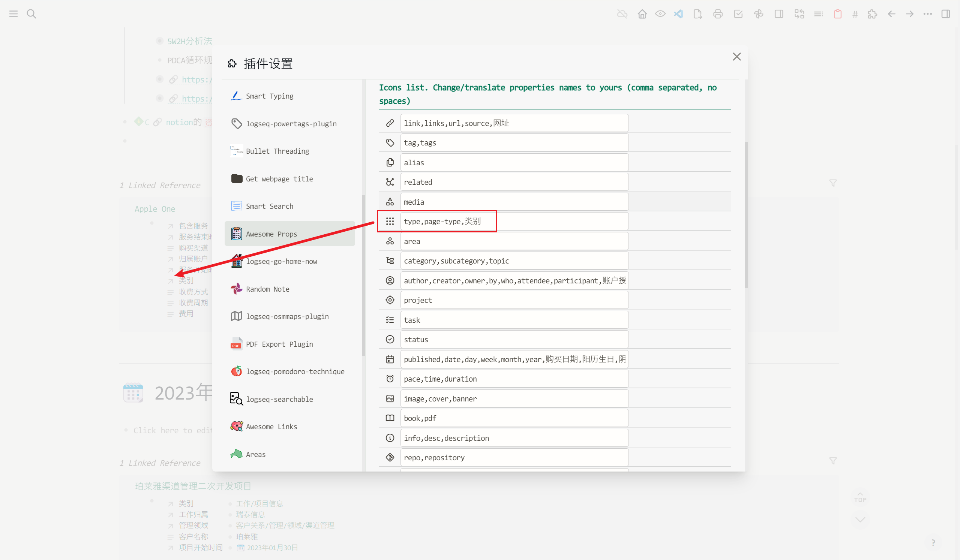Image resolution: width=960 pixels, height=560 pixels.
Task: Open the hamburger menu top left
Action: [13, 14]
